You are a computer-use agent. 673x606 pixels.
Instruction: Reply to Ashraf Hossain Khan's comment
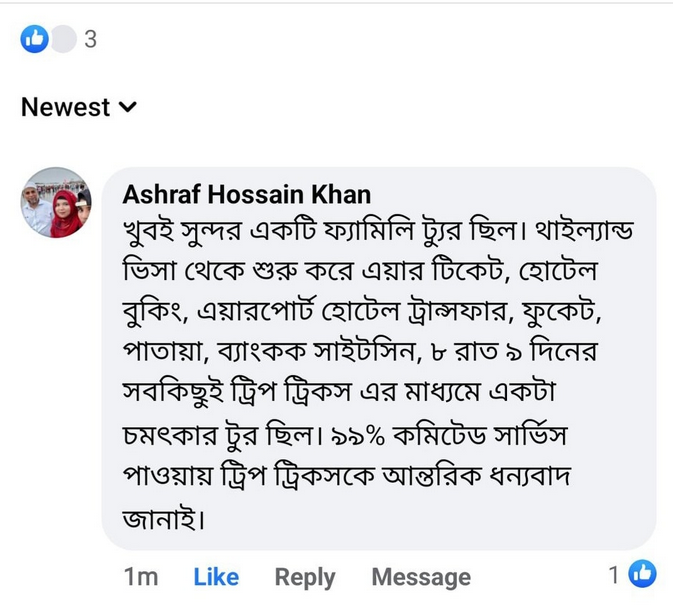(305, 577)
